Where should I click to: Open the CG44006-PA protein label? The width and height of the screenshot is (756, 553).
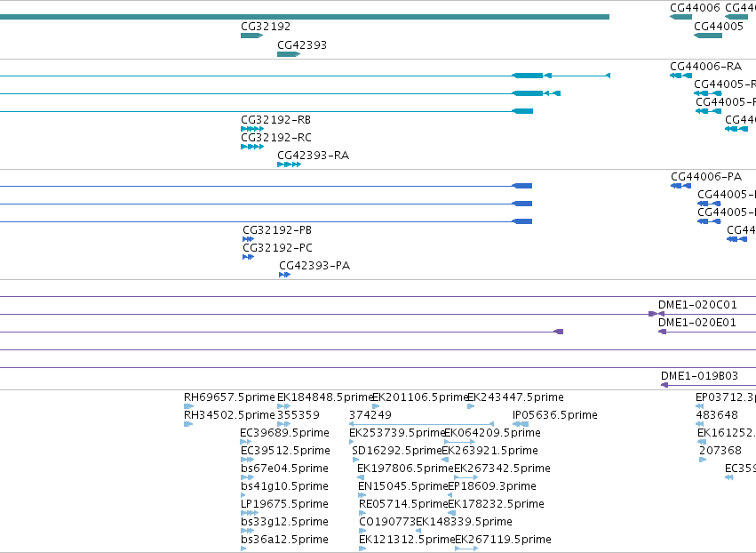point(706,177)
